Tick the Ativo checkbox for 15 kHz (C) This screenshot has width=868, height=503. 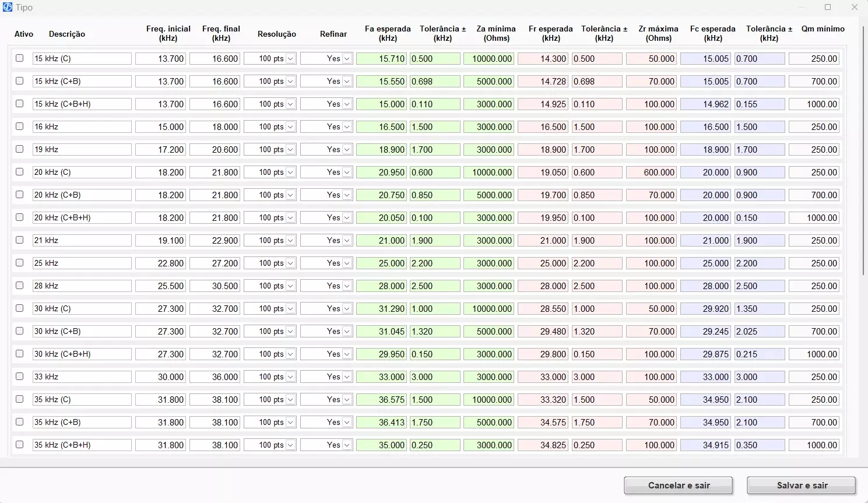click(20, 58)
